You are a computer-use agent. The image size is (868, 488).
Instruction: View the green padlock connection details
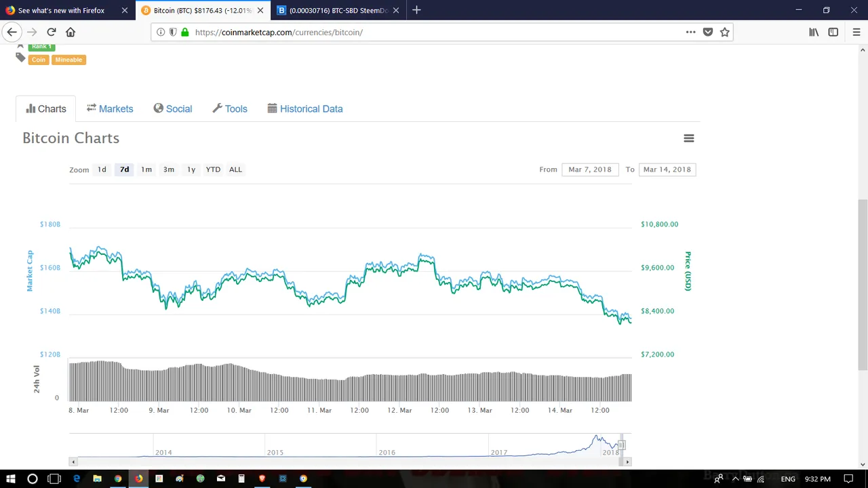click(x=184, y=32)
